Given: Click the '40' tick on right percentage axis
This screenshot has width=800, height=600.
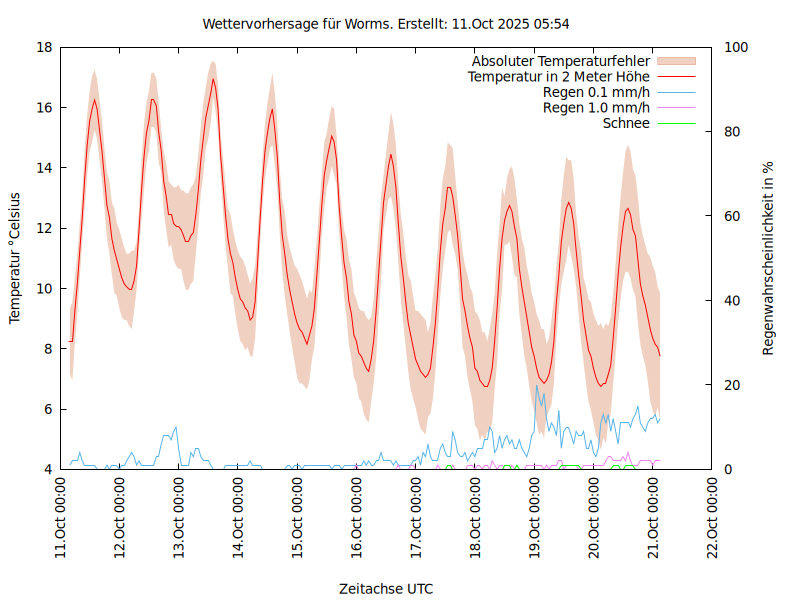Looking at the screenshot, I should 730,301.
